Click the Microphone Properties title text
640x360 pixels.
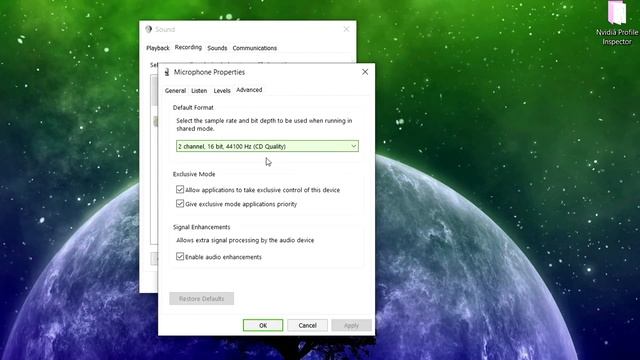(x=209, y=72)
